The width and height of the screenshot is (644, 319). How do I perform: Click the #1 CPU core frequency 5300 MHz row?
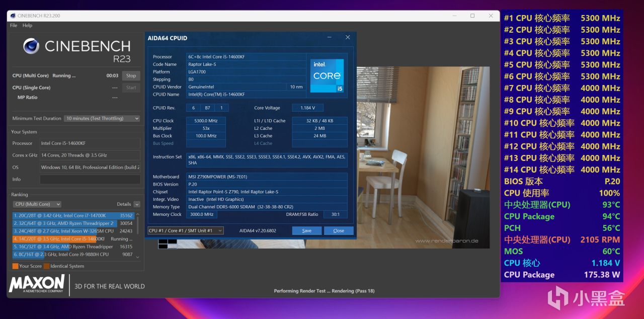pos(562,18)
